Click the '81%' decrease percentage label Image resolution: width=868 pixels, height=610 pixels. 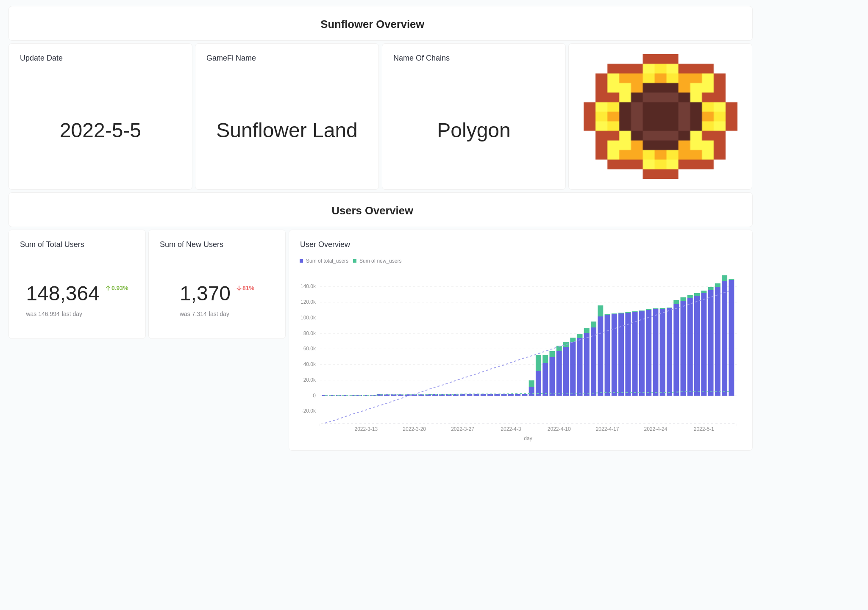point(248,288)
